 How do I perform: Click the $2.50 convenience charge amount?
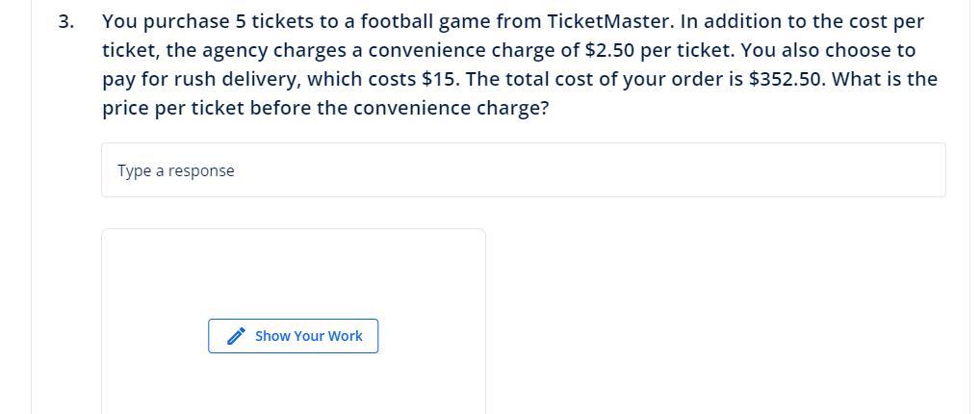click(609, 50)
